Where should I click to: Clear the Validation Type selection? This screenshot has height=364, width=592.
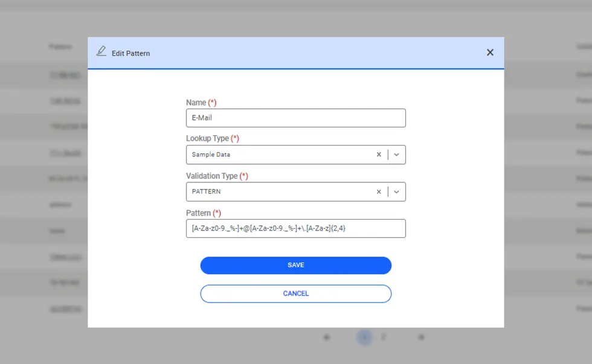tap(379, 191)
